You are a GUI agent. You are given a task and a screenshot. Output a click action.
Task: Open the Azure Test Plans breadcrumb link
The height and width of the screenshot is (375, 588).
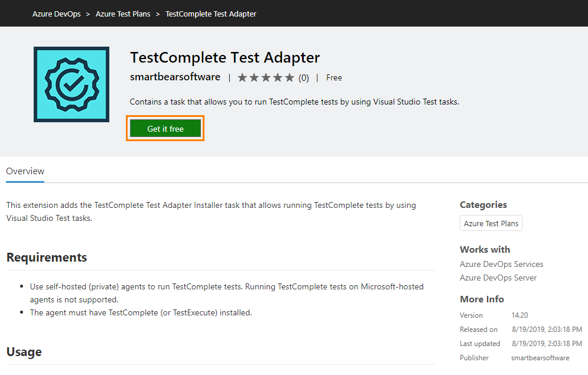(x=122, y=13)
